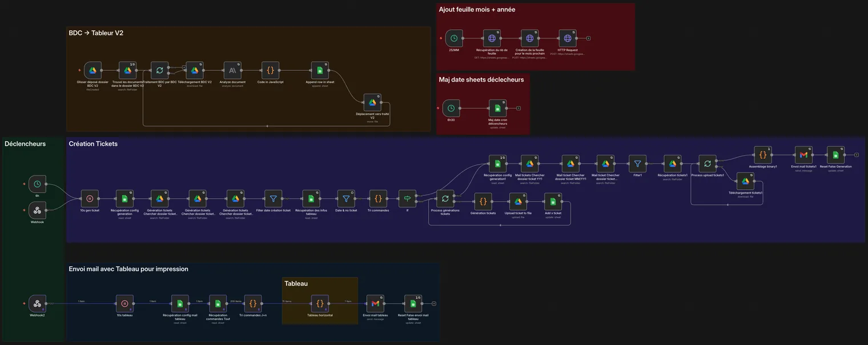Select the Déclencheurs sticky note title
The height and width of the screenshot is (345, 868).
[x=25, y=144]
